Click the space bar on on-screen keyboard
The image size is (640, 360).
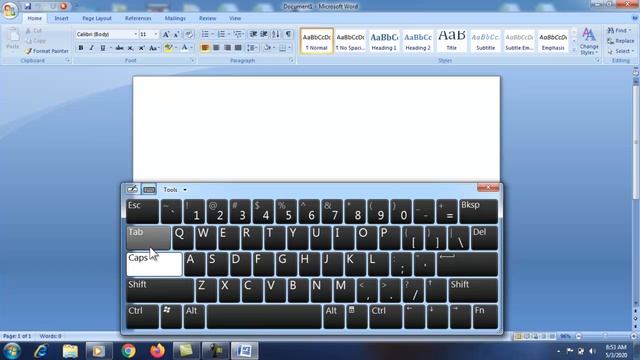(x=264, y=316)
